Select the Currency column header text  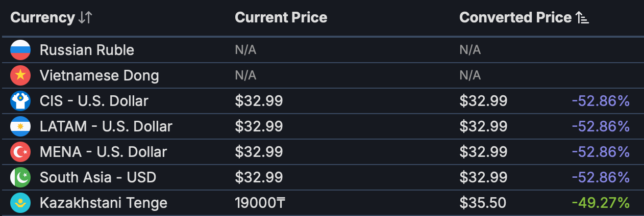pyautogui.click(x=42, y=18)
